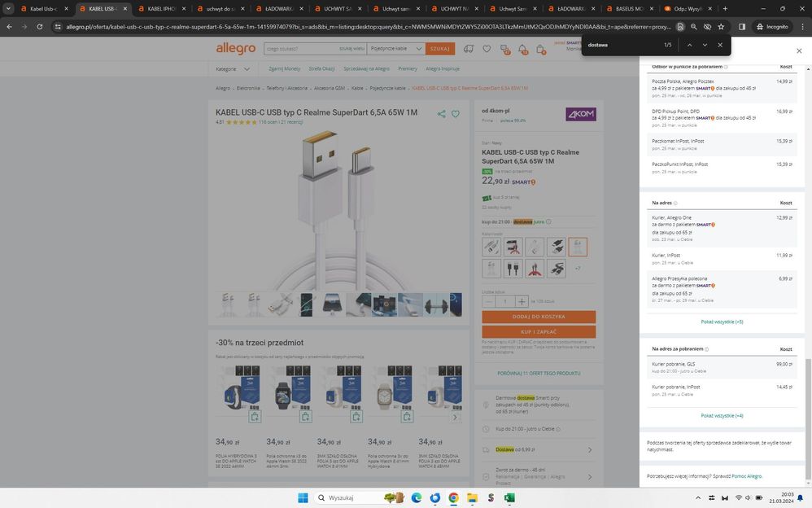812x508 pixels.
Task: Click the share icon beside product title
Action: coord(442,114)
